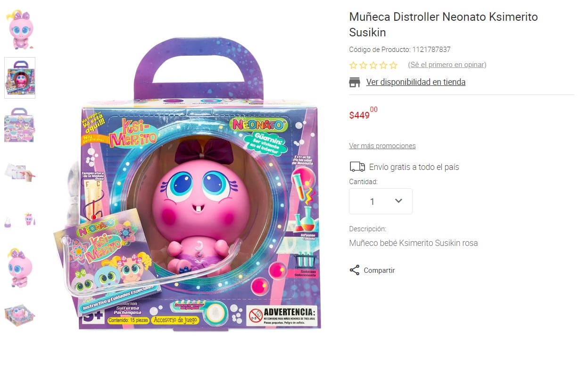Screen dimensions: 588x379
Task: Click the free shipping truck icon
Action: [x=357, y=167]
